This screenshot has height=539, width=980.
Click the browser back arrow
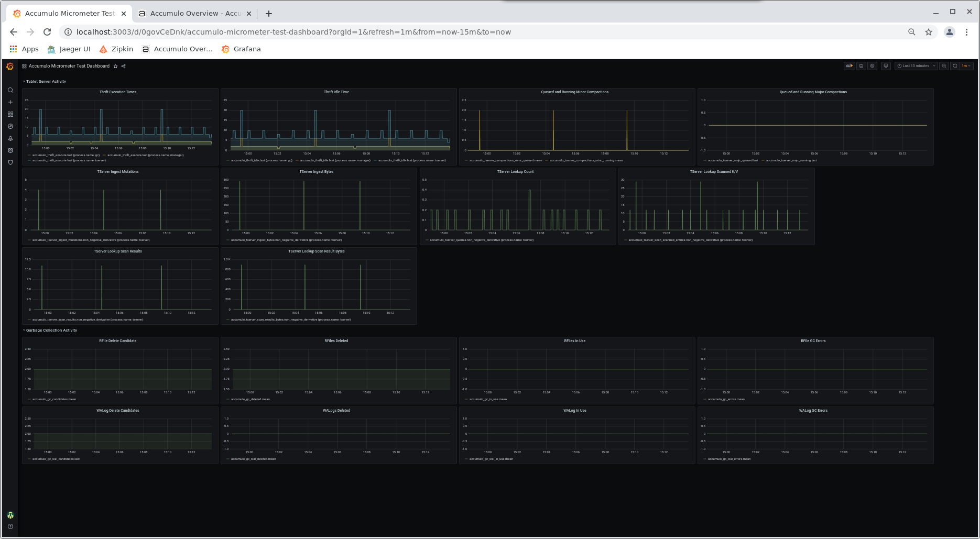click(x=14, y=32)
